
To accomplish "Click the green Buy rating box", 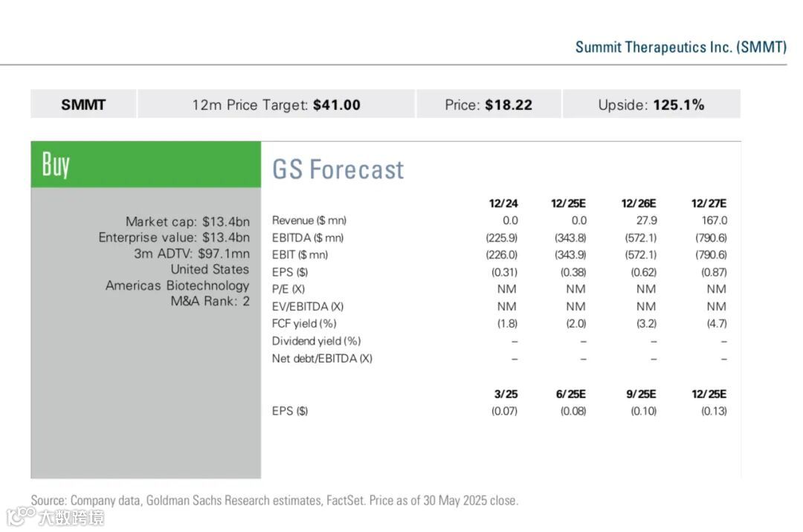I will point(146,164).
